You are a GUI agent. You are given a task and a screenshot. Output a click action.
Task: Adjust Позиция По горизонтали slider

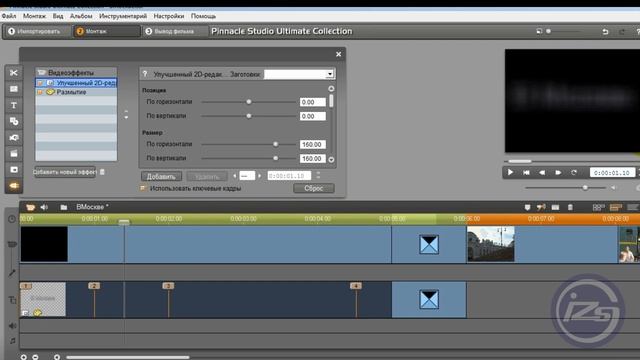249,102
